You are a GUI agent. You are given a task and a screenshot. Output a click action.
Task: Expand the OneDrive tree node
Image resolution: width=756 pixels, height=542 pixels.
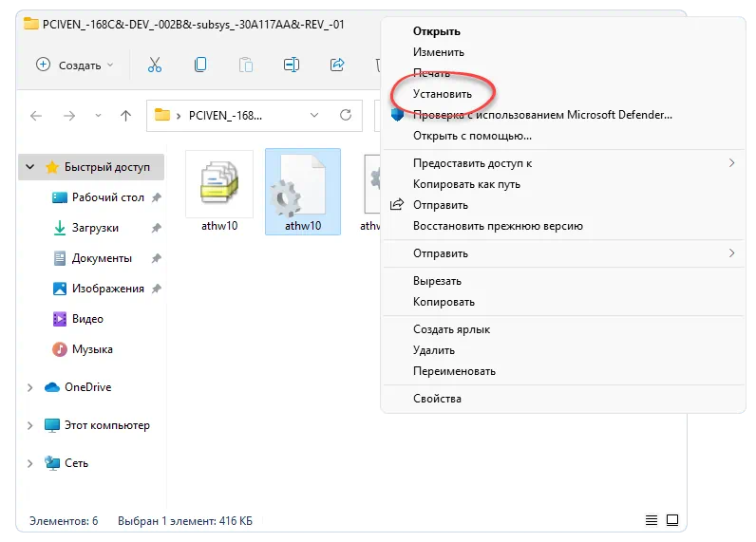pyautogui.click(x=29, y=387)
